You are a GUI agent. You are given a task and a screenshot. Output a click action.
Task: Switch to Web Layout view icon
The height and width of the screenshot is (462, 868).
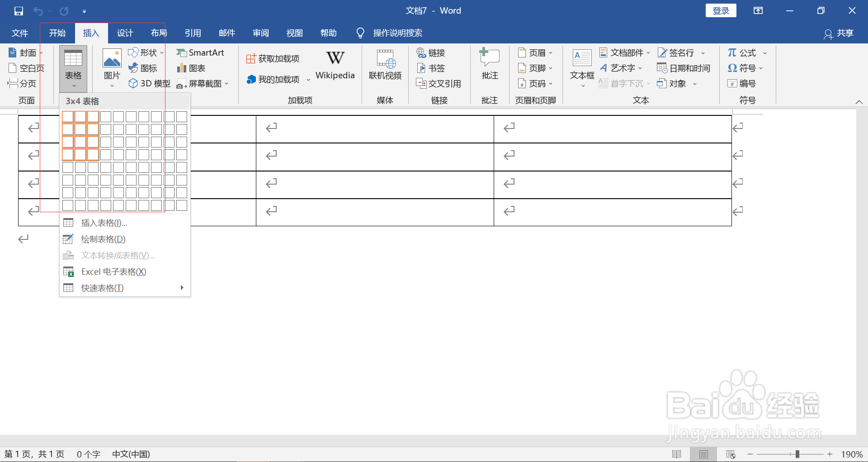731,454
